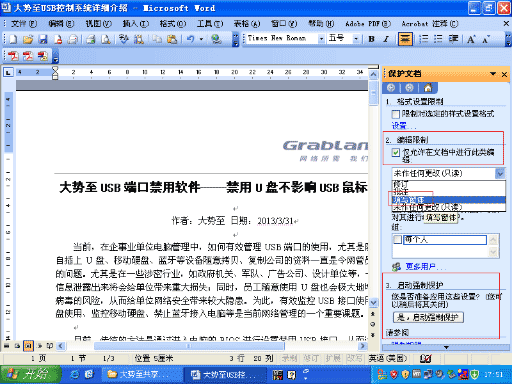Toggle 修订 indicator in status bar
The height and width of the screenshot is (384, 512).
pos(311,358)
